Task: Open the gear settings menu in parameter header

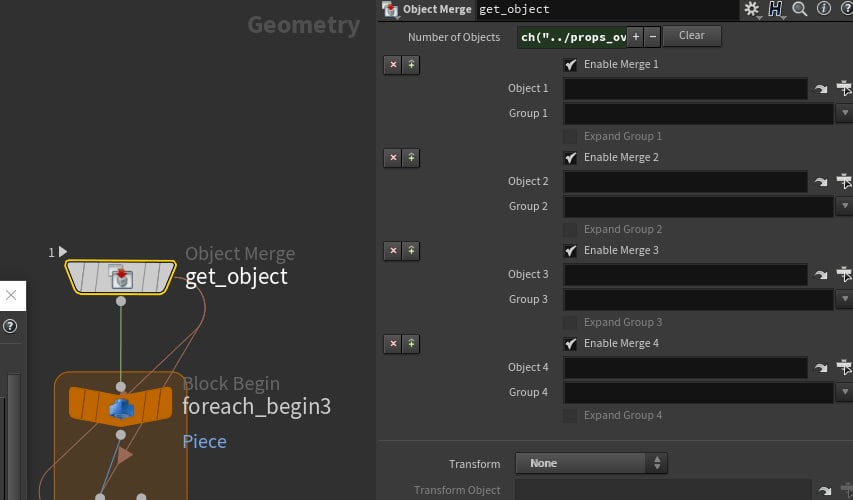Action: [752, 9]
